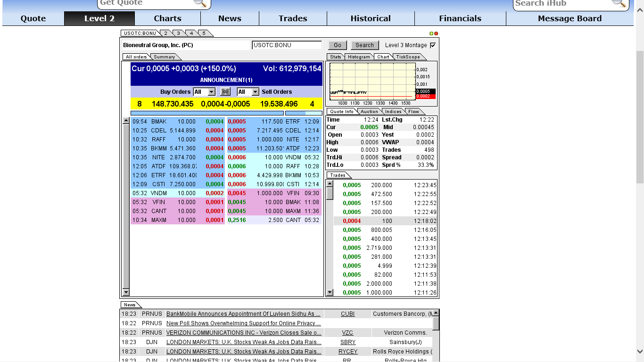644x362 pixels.
Task: Switch to workspace tab 2
Action: click(x=166, y=33)
